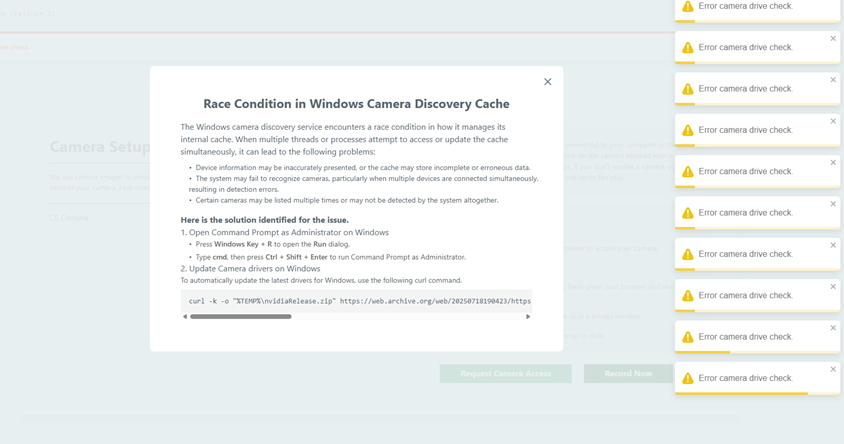
Task: Click the yellow progress bar on the bottom toast
Action: [740, 393]
